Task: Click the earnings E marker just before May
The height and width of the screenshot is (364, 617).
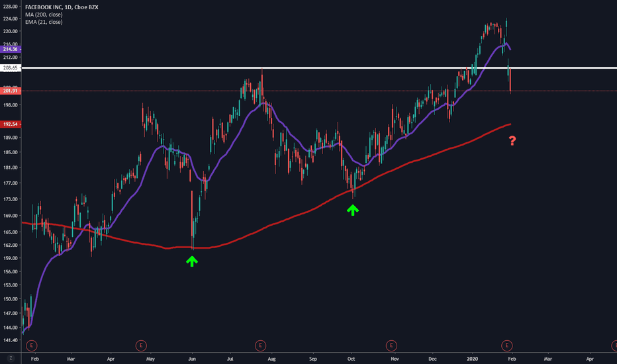Action: click(x=141, y=346)
